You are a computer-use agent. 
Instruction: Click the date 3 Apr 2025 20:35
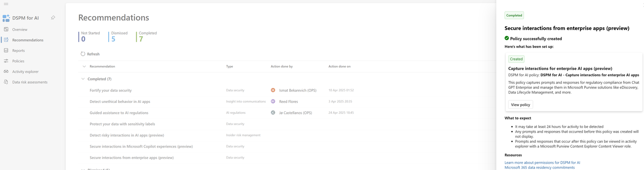(340, 102)
